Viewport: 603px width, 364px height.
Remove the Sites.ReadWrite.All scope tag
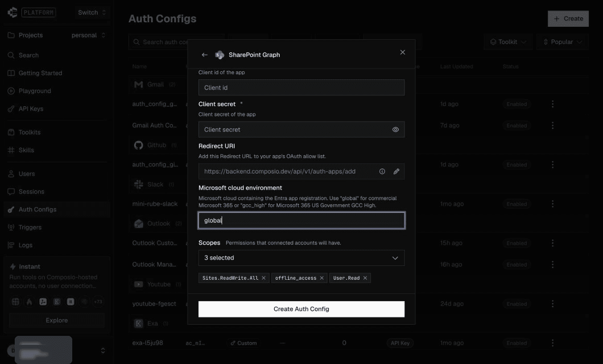click(264, 278)
